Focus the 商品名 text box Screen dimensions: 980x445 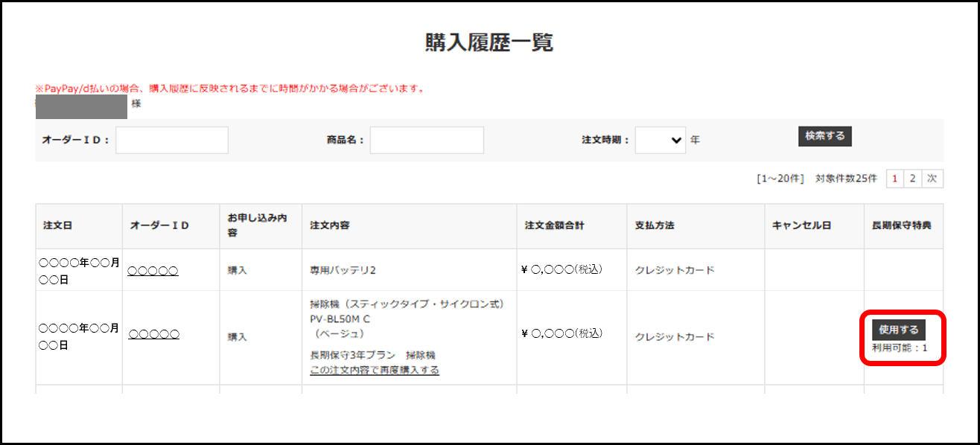pyautogui.click(x=427, y=140)
